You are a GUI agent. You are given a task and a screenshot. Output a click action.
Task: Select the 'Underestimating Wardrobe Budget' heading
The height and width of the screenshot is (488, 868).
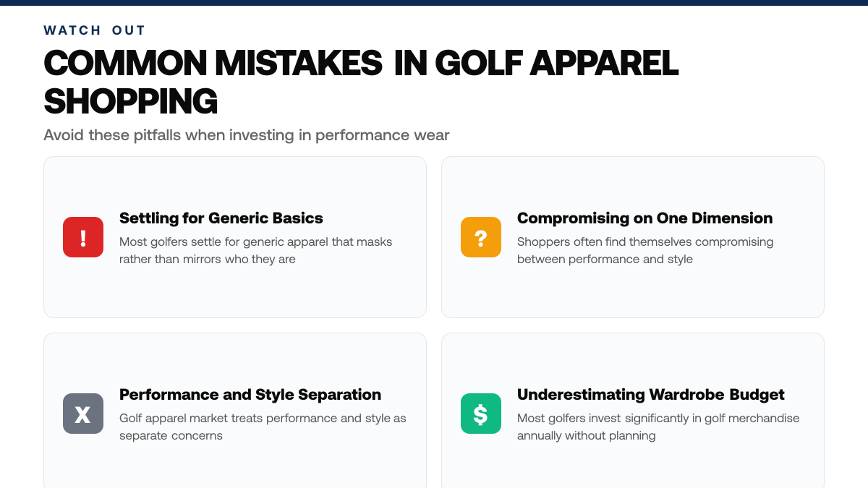(651, 395)
